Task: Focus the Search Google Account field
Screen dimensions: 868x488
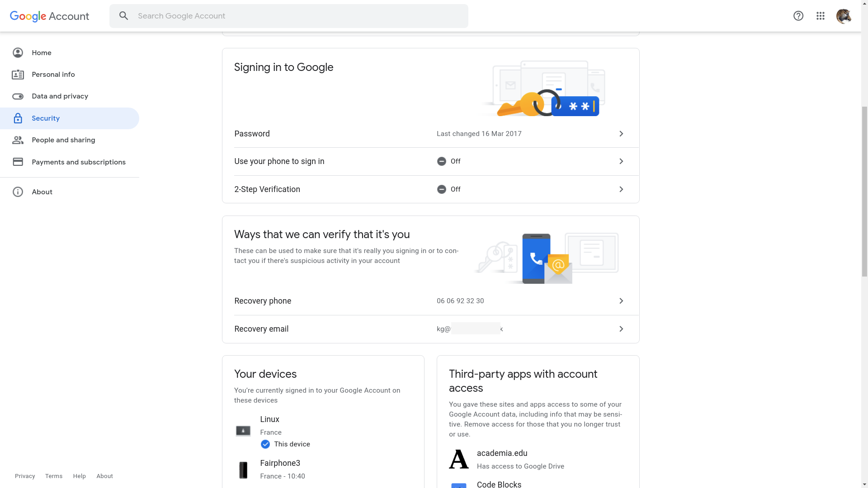Action: click(289, 16)
